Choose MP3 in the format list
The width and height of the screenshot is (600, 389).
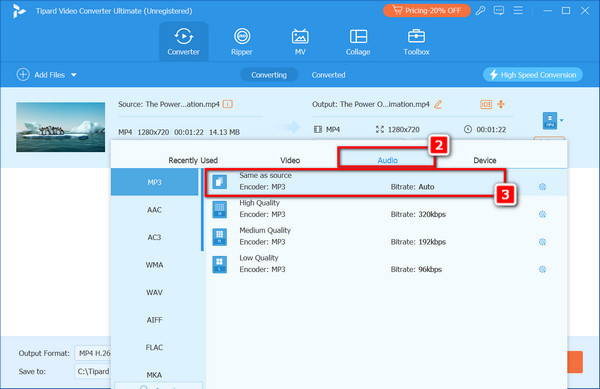(x=155, y=182)
